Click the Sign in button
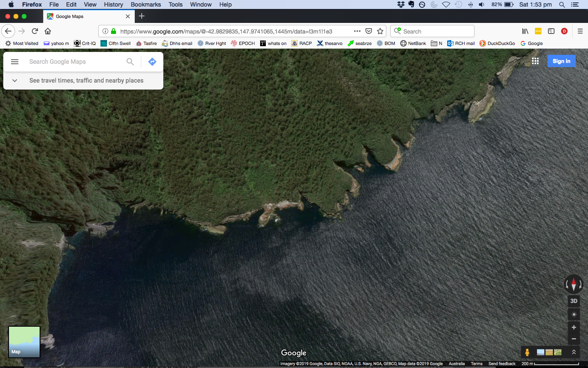588x368 pixels. click(561, 61)
